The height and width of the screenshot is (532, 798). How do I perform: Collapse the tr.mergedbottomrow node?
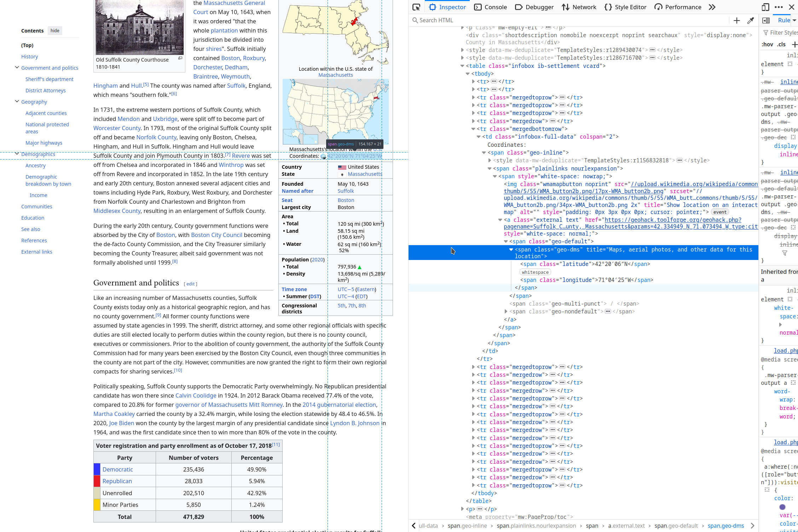click(473, 129)
